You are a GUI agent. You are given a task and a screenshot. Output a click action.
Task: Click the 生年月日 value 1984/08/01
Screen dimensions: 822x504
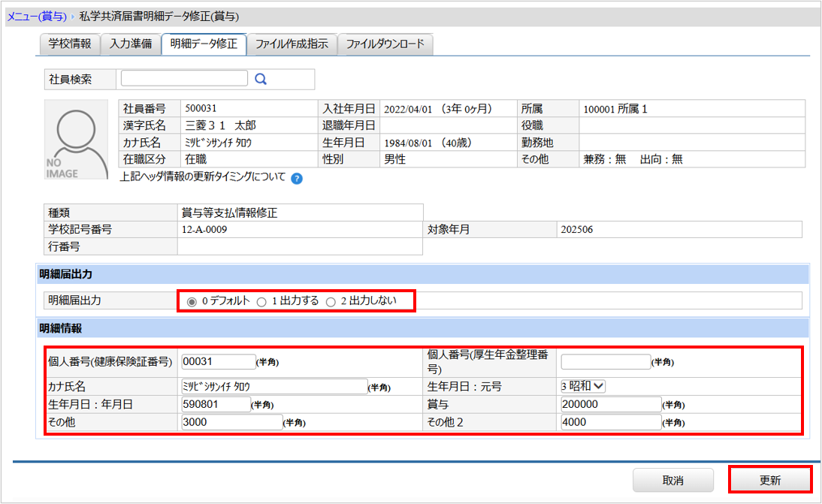(x=408, y=143)
